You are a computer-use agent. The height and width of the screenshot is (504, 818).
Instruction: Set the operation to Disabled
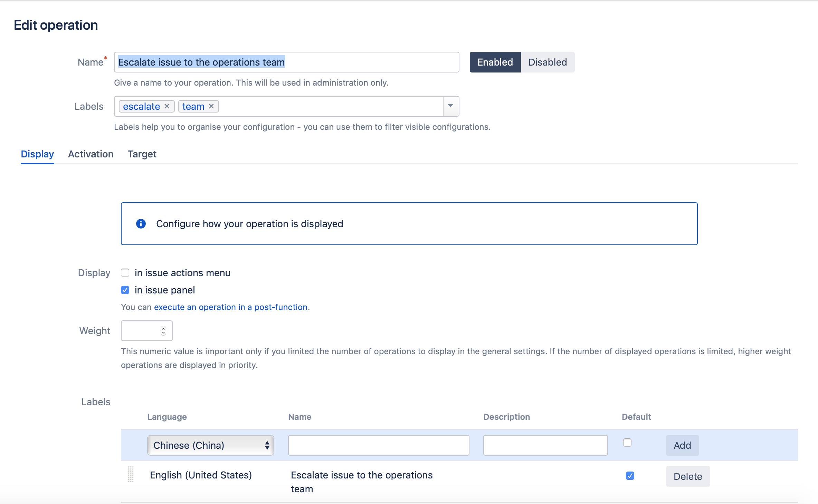click(x=548, y=62)
